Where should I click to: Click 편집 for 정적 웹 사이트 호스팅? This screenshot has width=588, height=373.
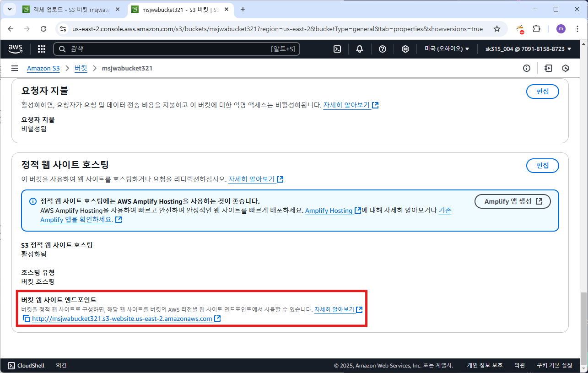543,166
